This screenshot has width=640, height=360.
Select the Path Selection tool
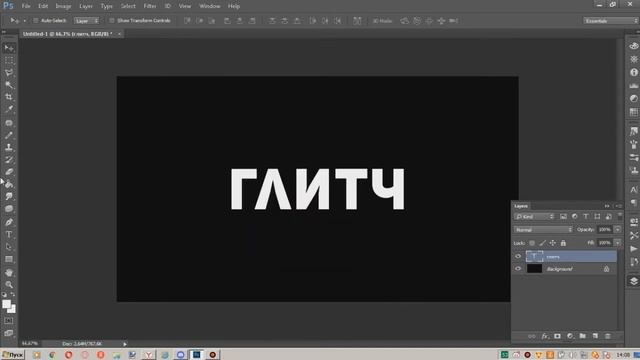point(9,247)
